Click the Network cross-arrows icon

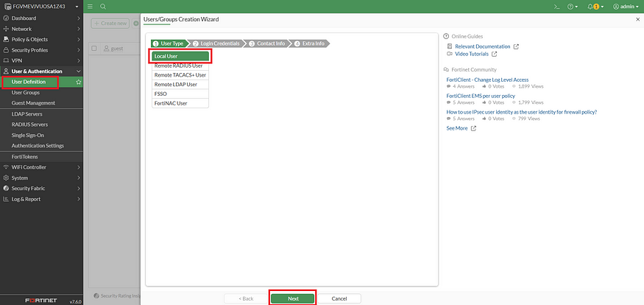(6, 29)
